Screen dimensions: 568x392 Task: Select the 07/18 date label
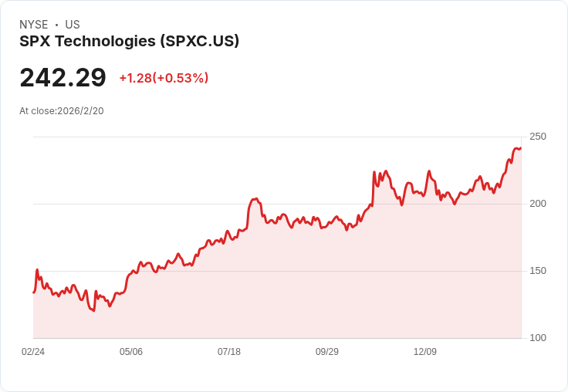[229, 352]
